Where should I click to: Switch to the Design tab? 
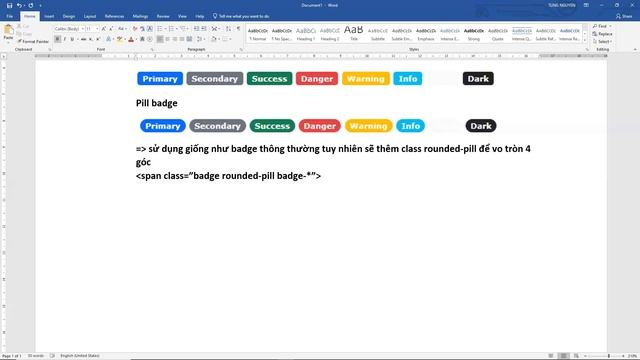(x=69, y=16)
